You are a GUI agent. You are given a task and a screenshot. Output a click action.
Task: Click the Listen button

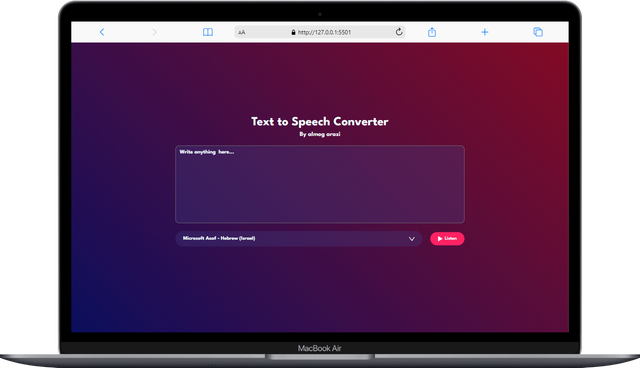(447, 239)
